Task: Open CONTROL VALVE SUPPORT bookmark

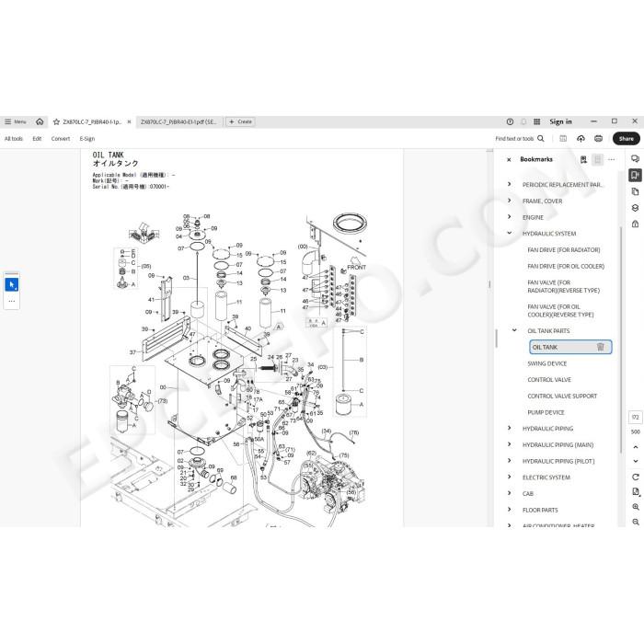Action: point(562,396)
